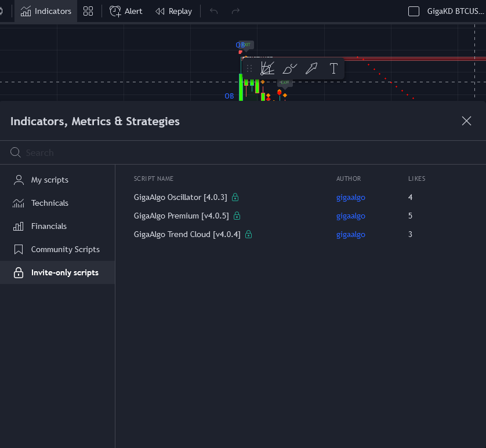This screenshot has width=486, height=448.
Task: Add GigaAlgo Premium [v4.0.5] script
Action: (181, 216)
